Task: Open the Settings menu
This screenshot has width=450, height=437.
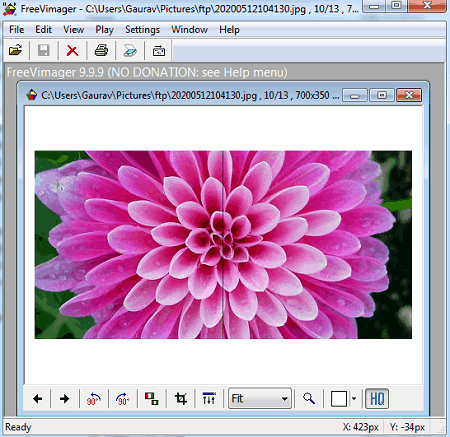Action: [x=142, y=30]
